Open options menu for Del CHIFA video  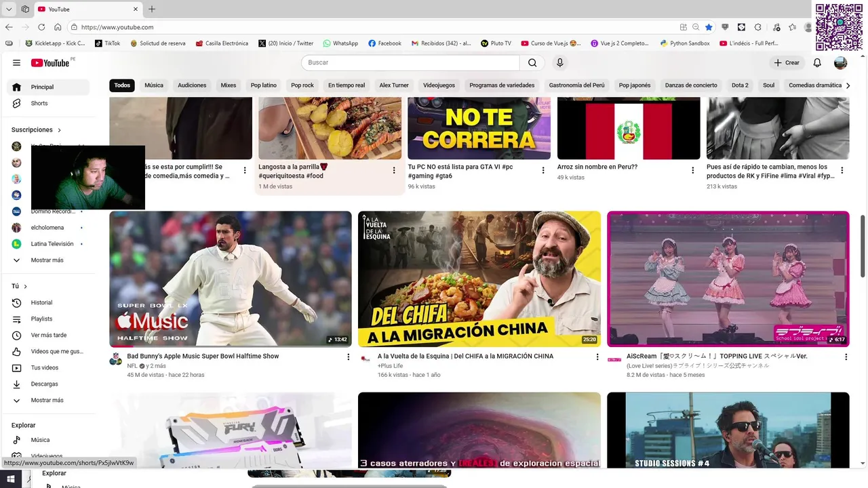tap(597, 357)
